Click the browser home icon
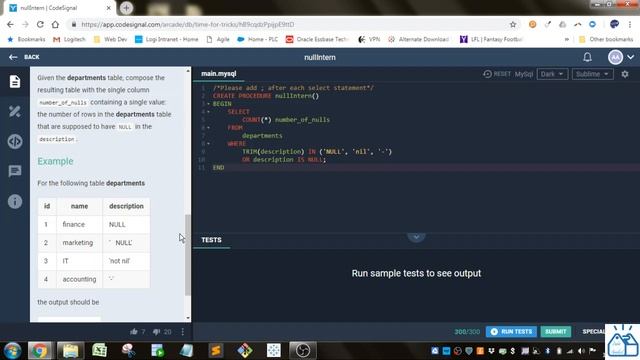This screenshot has width=640, height=360. tap(55, 24)
